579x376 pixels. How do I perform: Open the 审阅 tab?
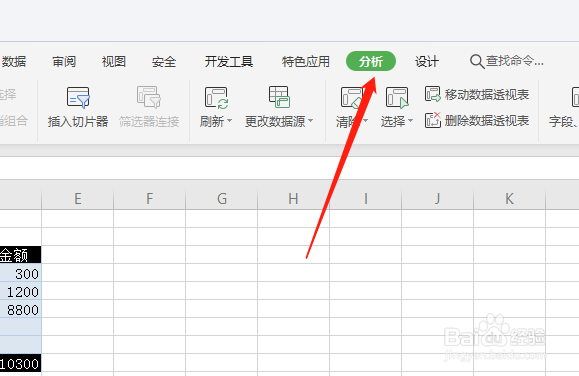[64, 61]
